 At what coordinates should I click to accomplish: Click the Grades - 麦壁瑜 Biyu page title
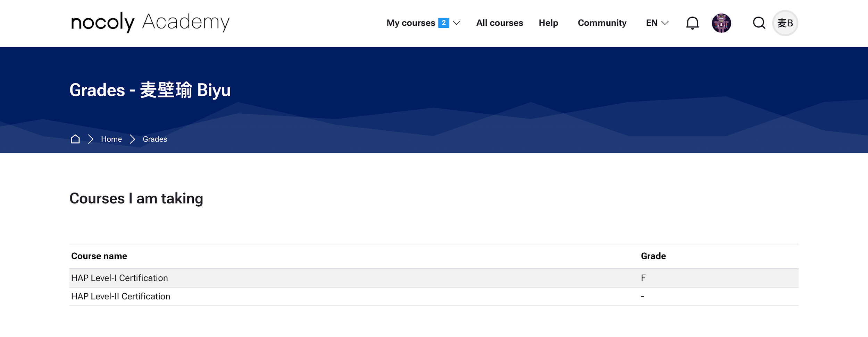pyautogui.click(x=150, y=90)
